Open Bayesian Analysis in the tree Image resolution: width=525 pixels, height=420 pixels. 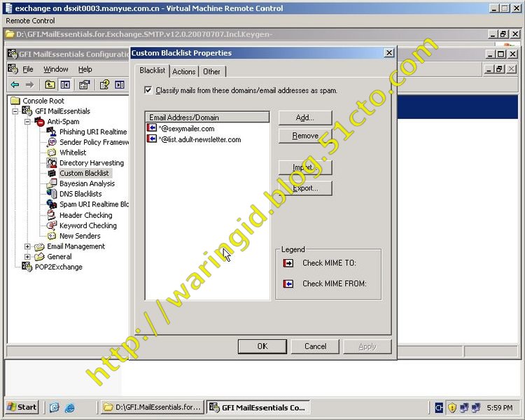[x=86, y=183]
